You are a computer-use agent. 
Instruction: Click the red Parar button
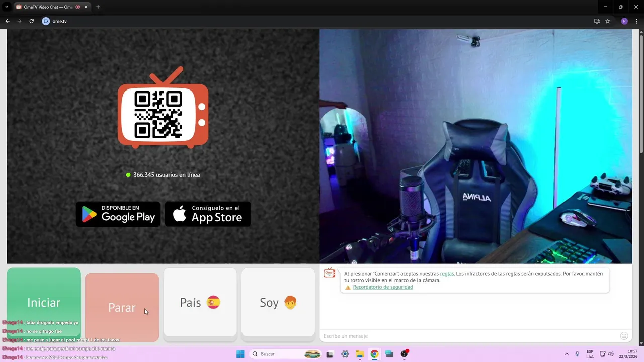[122, 307]
